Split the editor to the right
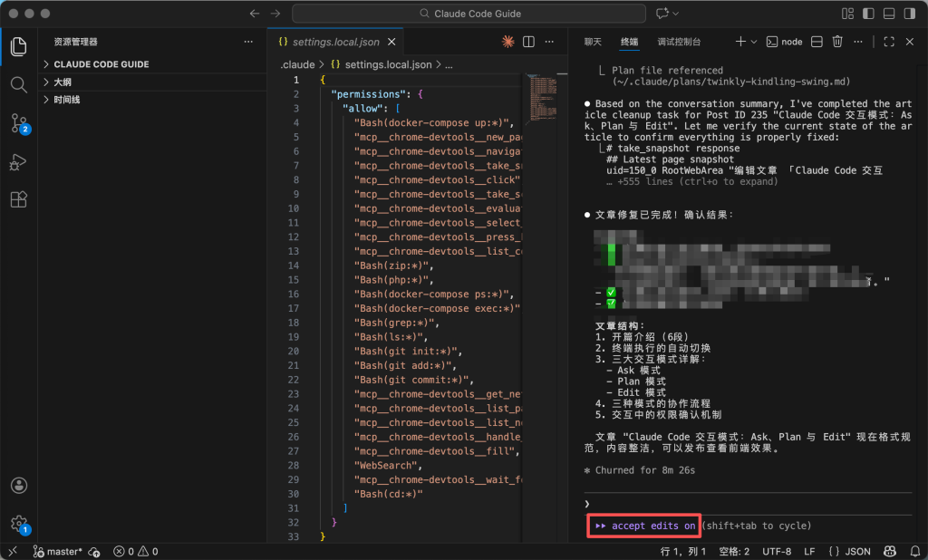This screenshot has width=928, height=560. point(528,42)
